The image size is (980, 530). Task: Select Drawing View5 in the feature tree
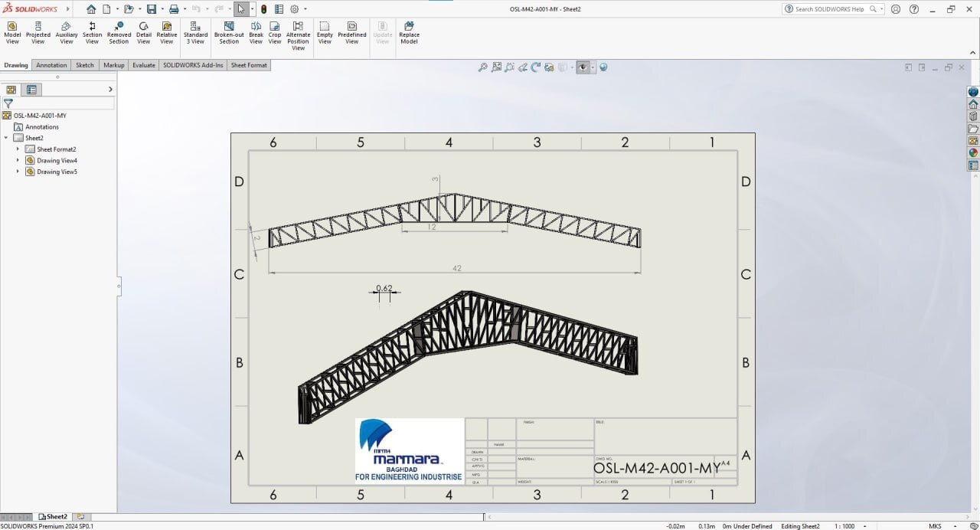pos(57,172)
